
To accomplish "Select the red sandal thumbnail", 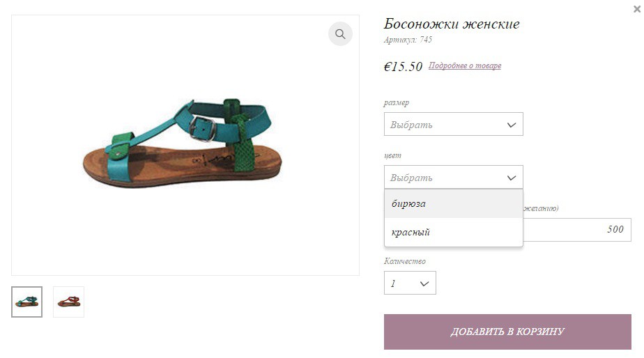I will (x=68, y=302).
